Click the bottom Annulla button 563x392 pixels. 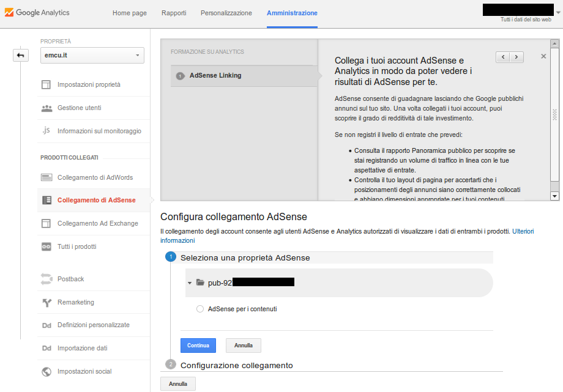click(x=178, y=383)
